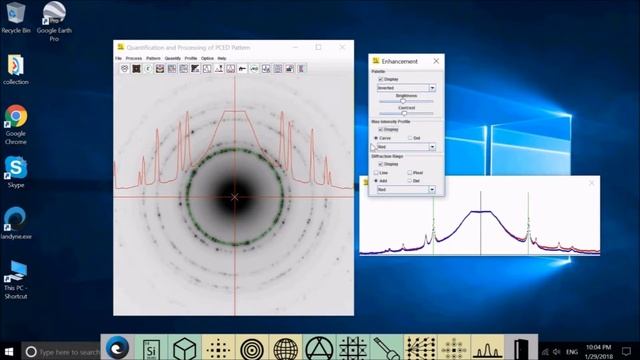Open the Recycle Bin desktop icon

[x=16, y=18]
